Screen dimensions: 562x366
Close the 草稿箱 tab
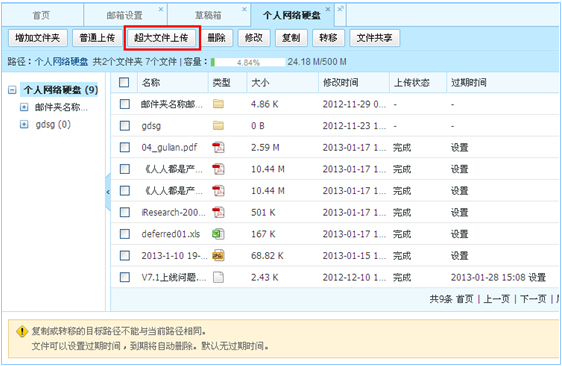tap(244, 9)
